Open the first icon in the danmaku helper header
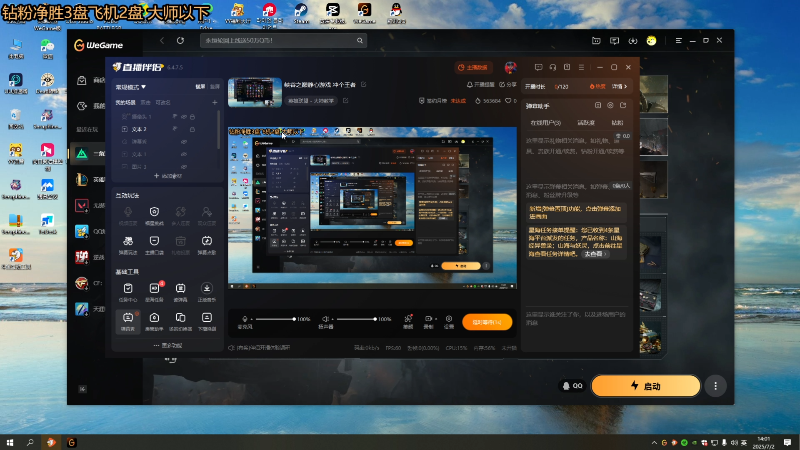This screenshot has height=450, width=800. pyautogui.click(x=598, y=106)
